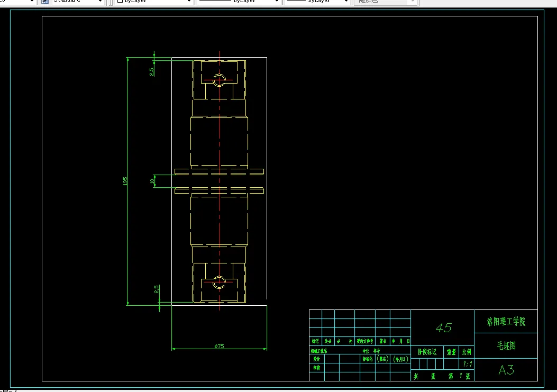This screenshot has height=392, width=557.
Task: Select the 10 dimension text at the shaft middle
Action: [x=152, y=181]
